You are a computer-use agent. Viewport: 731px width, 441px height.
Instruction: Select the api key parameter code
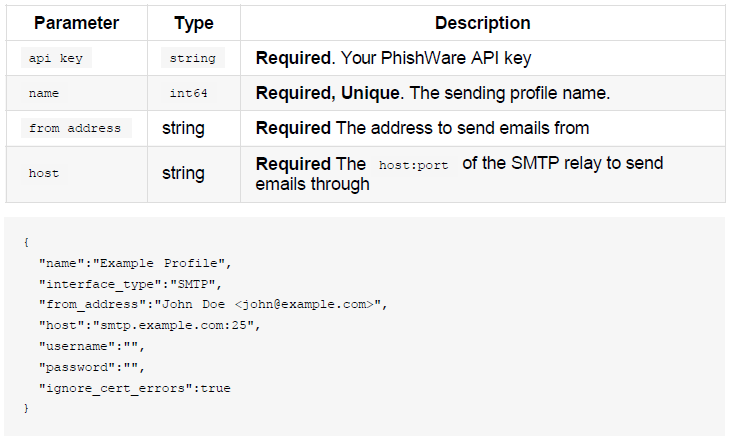[x=56, y=58]
